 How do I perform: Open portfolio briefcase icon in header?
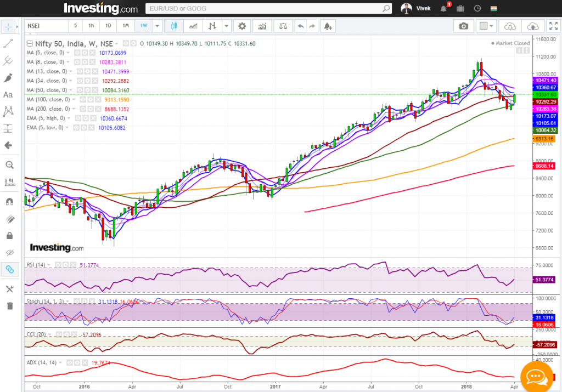tap(460, 9)
